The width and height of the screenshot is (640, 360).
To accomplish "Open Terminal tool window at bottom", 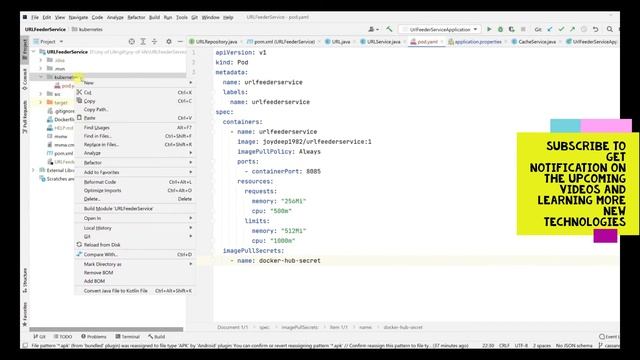I will click(127, 337).
